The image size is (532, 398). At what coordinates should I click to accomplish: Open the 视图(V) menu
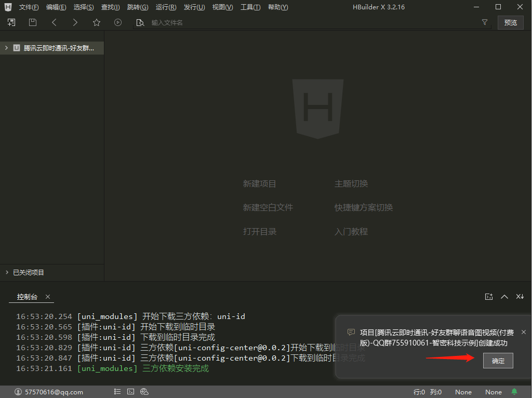(x=222, y=7)
